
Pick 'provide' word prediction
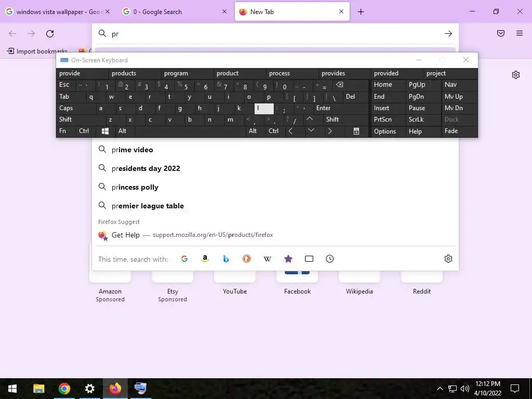[x=82, y=74]
